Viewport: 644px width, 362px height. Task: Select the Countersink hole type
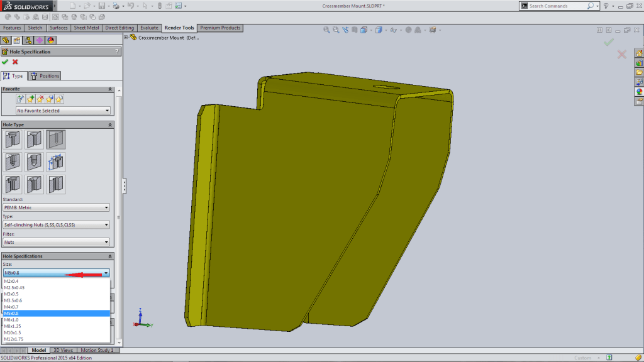pyautogui.click(x=34, y=140)
